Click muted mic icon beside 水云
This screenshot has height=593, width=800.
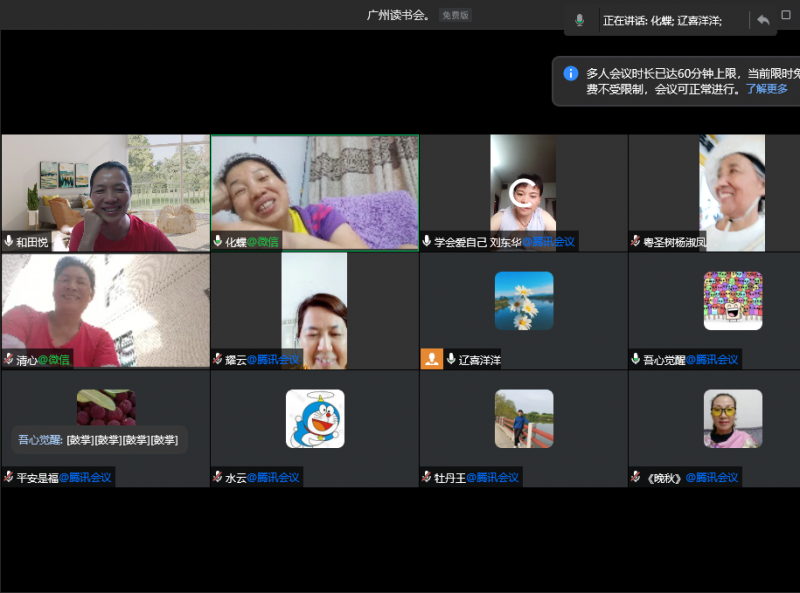(x=218, y=477)
